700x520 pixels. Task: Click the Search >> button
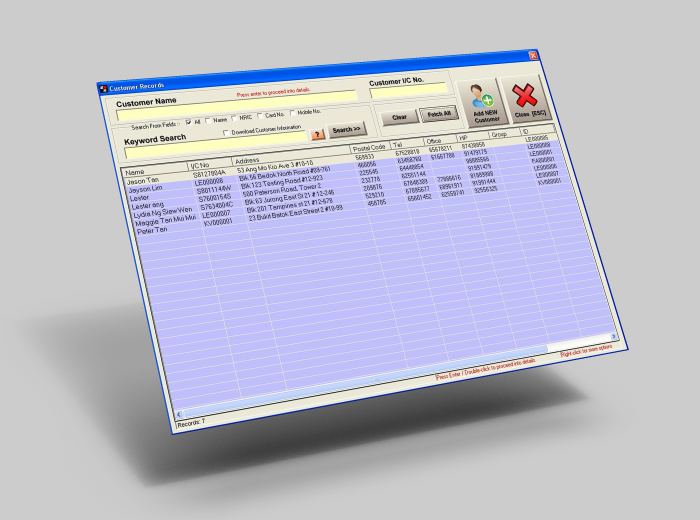pyautogui.click(x=347, y=130)
